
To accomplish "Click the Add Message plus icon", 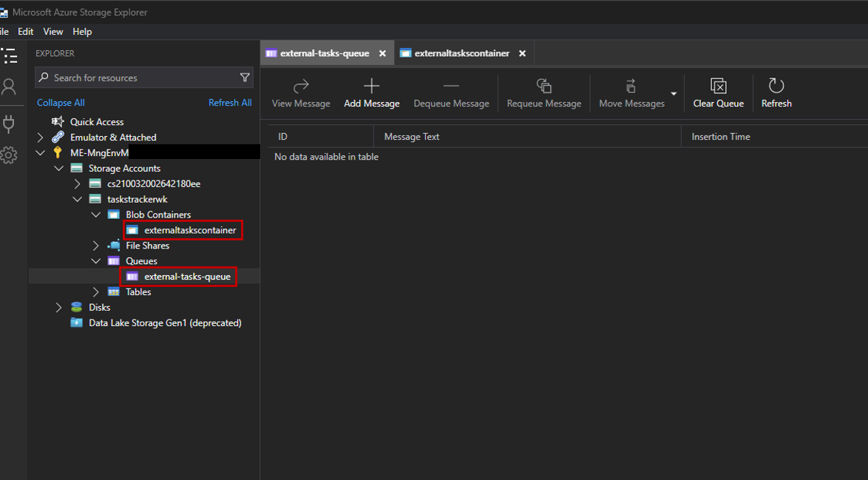I will pos(371,86).
